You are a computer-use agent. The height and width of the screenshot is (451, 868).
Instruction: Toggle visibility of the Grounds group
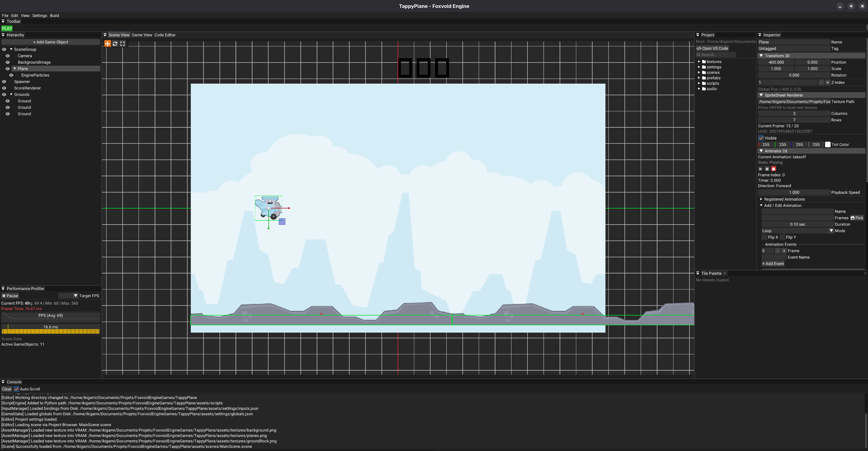(x=4, y=94)
